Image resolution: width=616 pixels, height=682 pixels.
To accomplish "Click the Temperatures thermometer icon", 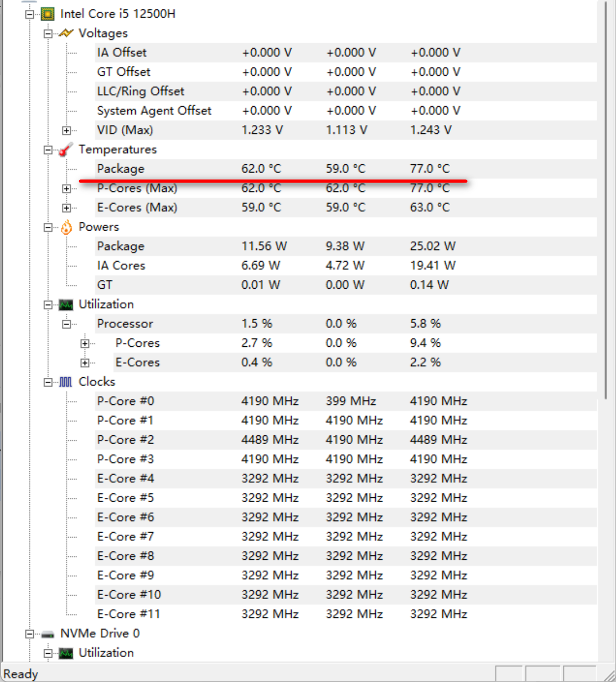I will (x=66, y=149).
